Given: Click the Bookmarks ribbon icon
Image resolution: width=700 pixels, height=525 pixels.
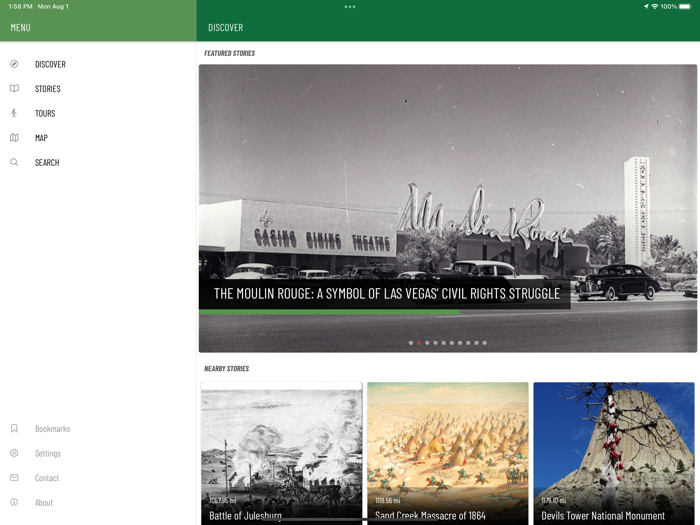Looking at the screenshot, I should 14,429.
